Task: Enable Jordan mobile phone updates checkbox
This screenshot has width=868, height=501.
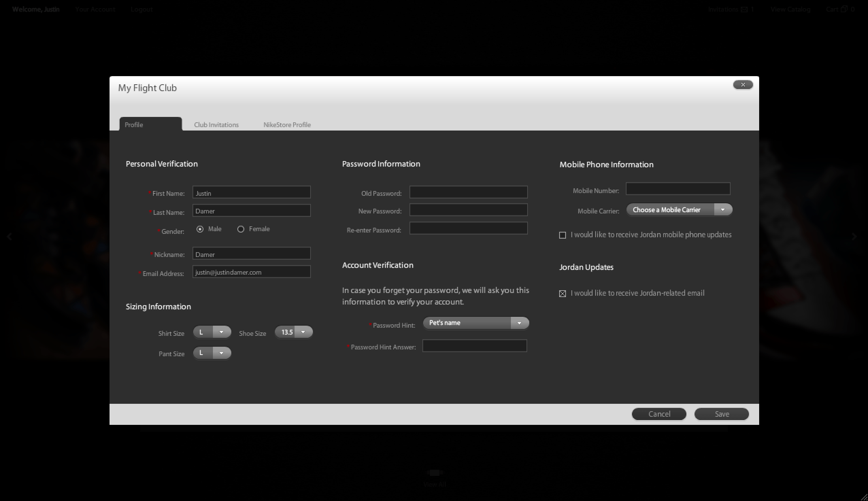Action: pyautogui.click(x=563, y=235)
